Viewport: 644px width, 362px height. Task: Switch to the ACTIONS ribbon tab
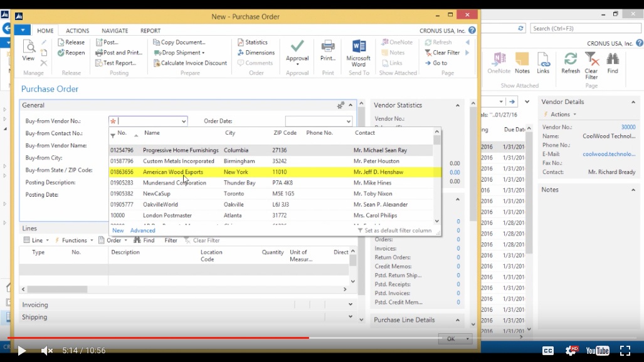click(77, 31)
